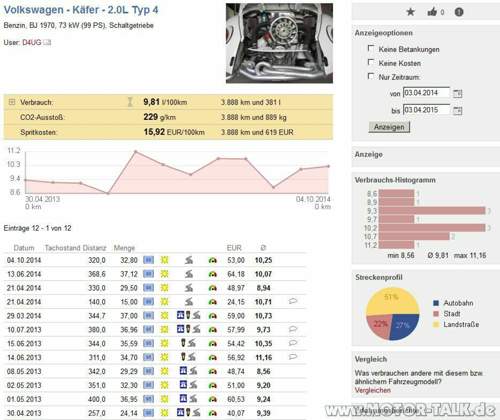This screenshot has height=420, width=500.
Task: Enable 'Keine Betankungen' checkbox
Action: pos(370,48)
